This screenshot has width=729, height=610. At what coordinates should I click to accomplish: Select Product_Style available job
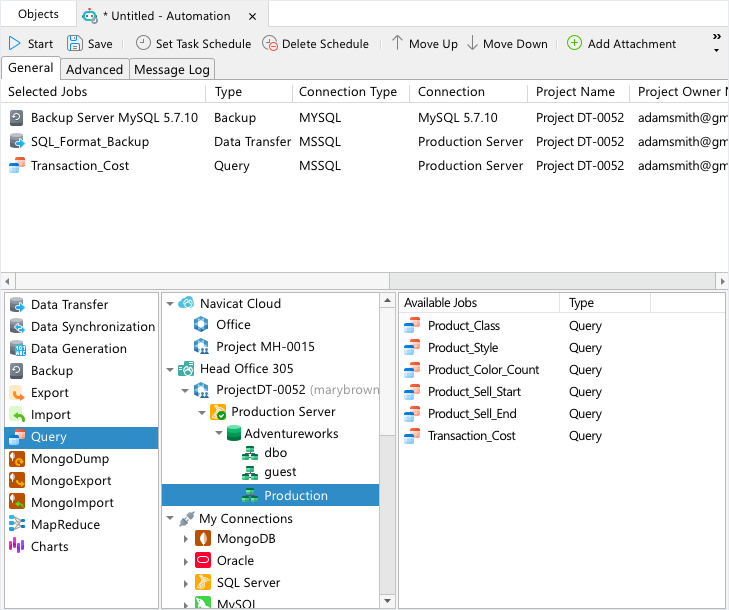tap(562, 348)
